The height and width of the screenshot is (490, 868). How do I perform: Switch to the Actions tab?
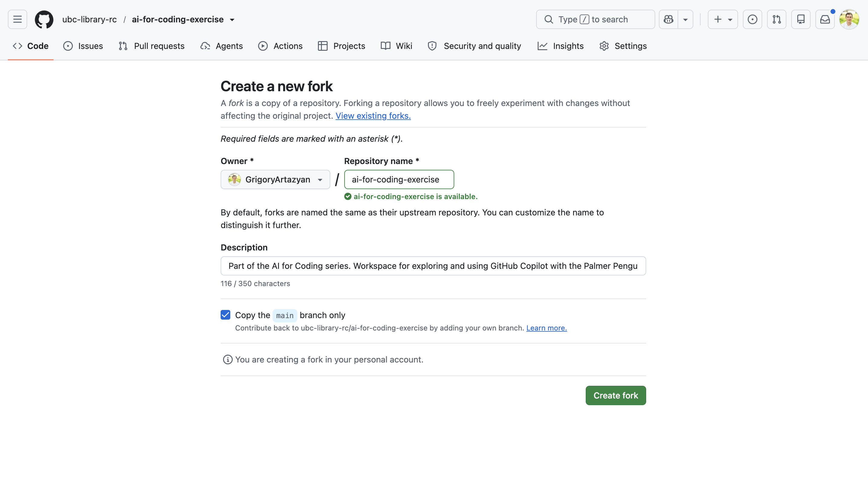click(x=280, y=46)
